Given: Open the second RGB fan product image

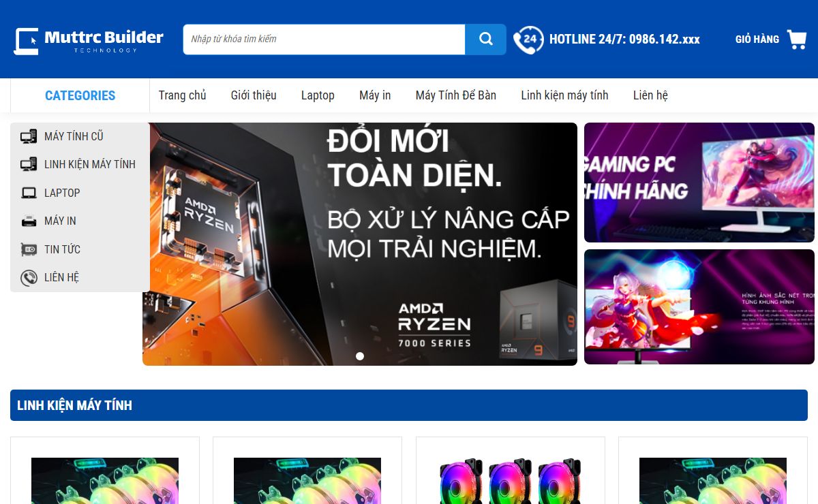Looking at the screenshot, I should pos(307,481).
